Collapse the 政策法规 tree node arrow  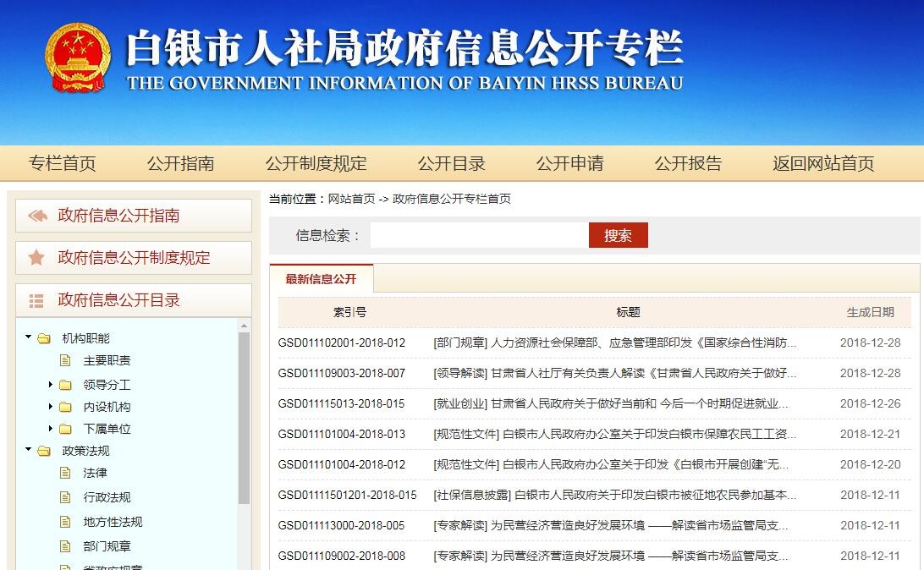28,450
